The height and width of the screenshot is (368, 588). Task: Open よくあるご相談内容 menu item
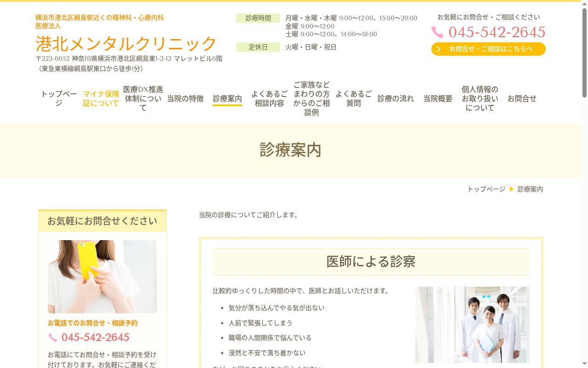coord(269,98)
